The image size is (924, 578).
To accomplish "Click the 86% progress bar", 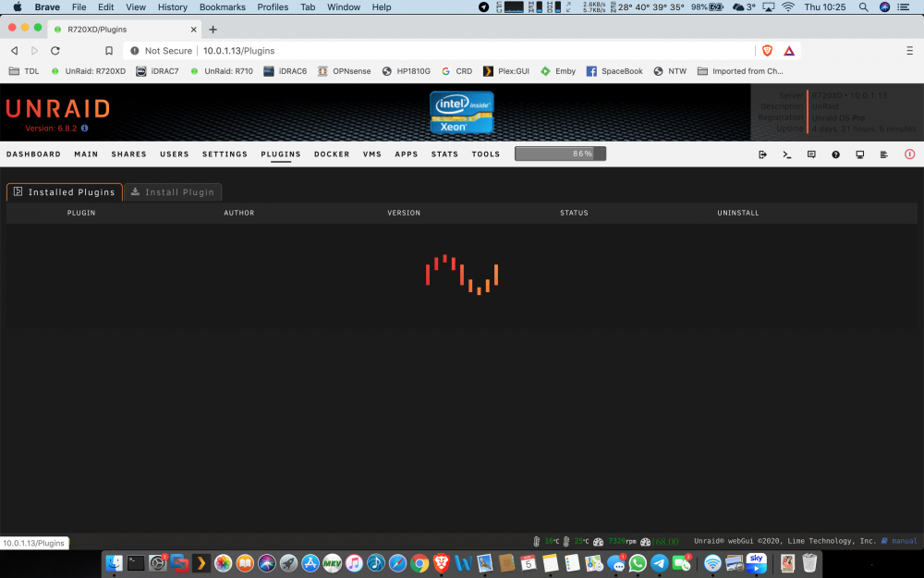I will pyautogui.click(x=561, y=154).
